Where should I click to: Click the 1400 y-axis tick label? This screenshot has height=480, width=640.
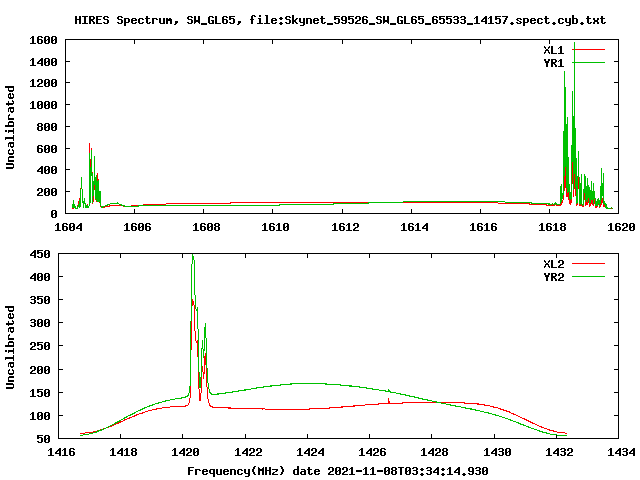coord(43,62)
